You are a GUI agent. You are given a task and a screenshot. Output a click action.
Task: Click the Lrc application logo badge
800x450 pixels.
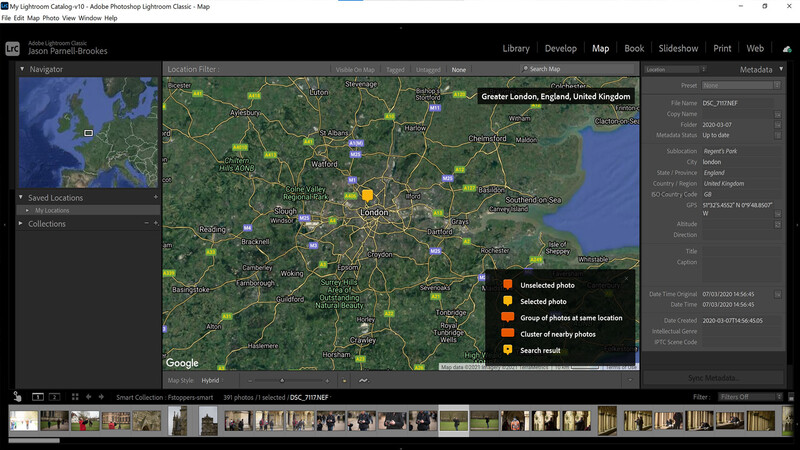pos(12,48)
